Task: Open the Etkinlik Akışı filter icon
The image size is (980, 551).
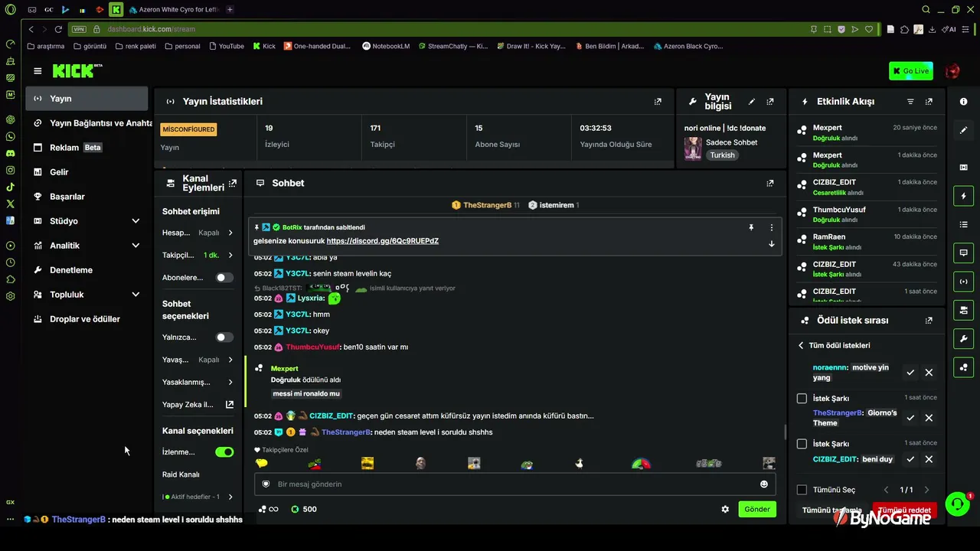Action: (910, 101)
